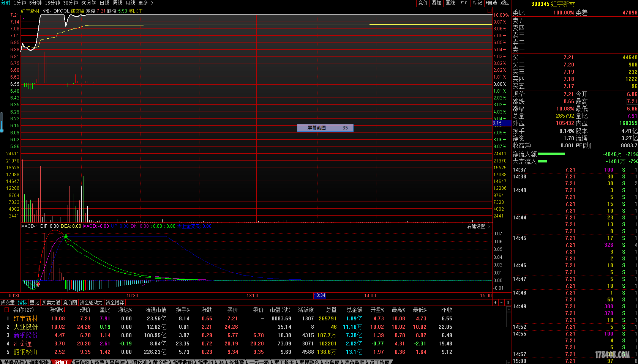Image resolution: width=638 pixels, height=364 pixels.
Task: Select the 量比 indicator tab
Action: [34, 303]
